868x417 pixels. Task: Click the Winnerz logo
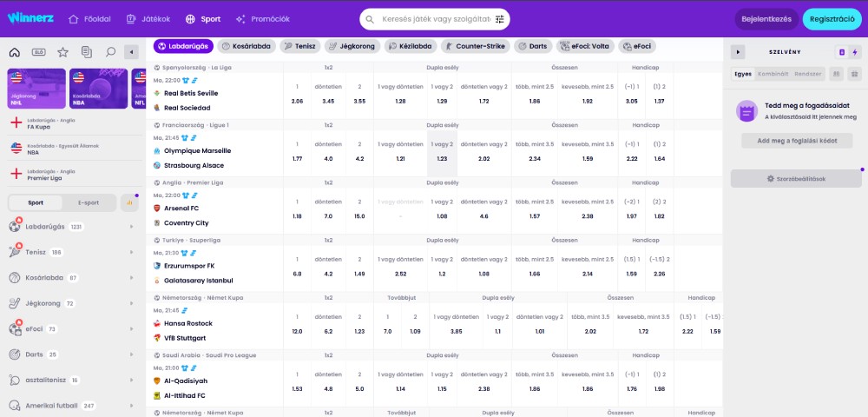coord(30,18)
